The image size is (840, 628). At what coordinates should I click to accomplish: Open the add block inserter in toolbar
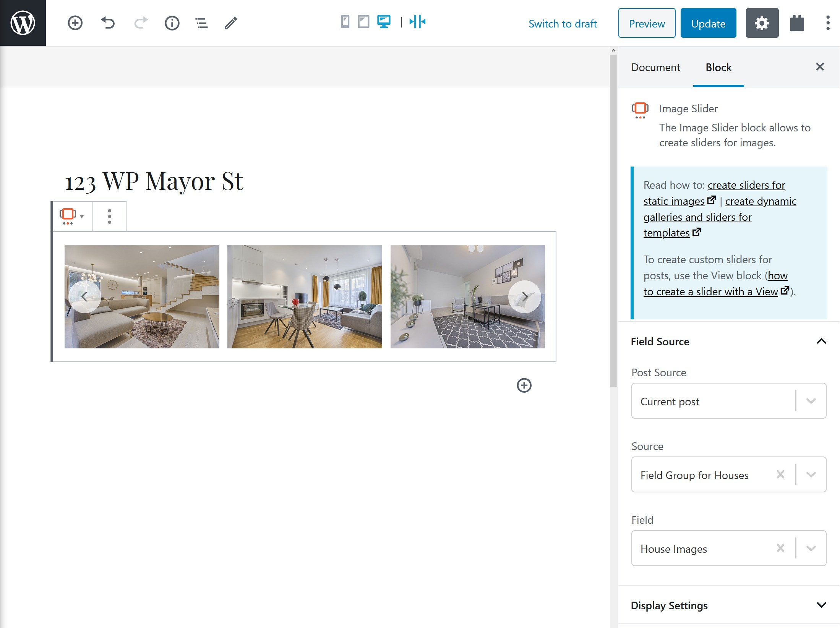pyautogui.click(x=75, y=23)
